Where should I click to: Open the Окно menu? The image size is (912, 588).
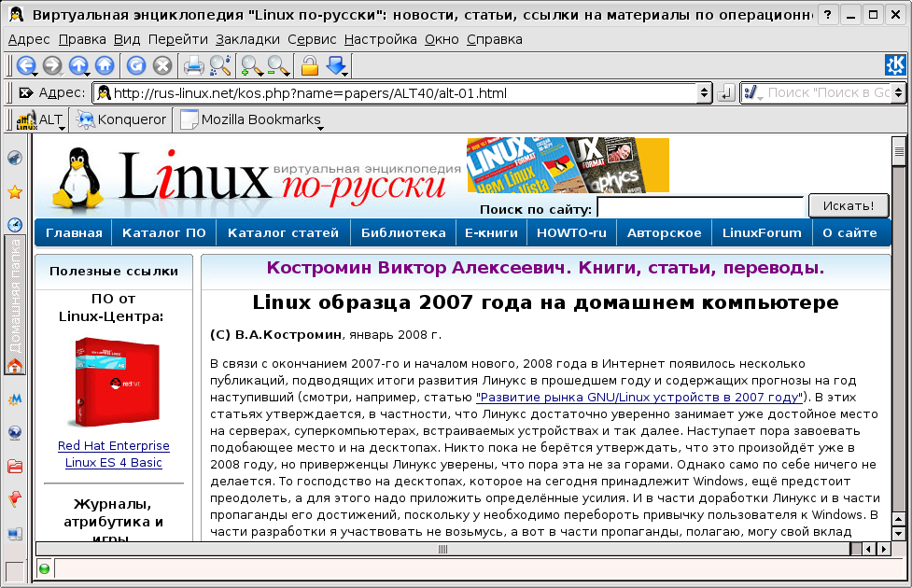[442, 39]
